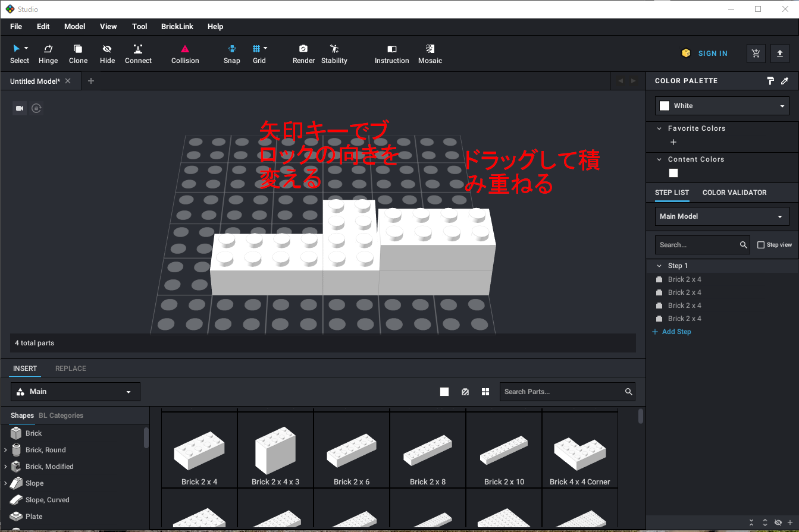Click the Sign In link
Screen dimensions: 799x532
pos(712,53)
